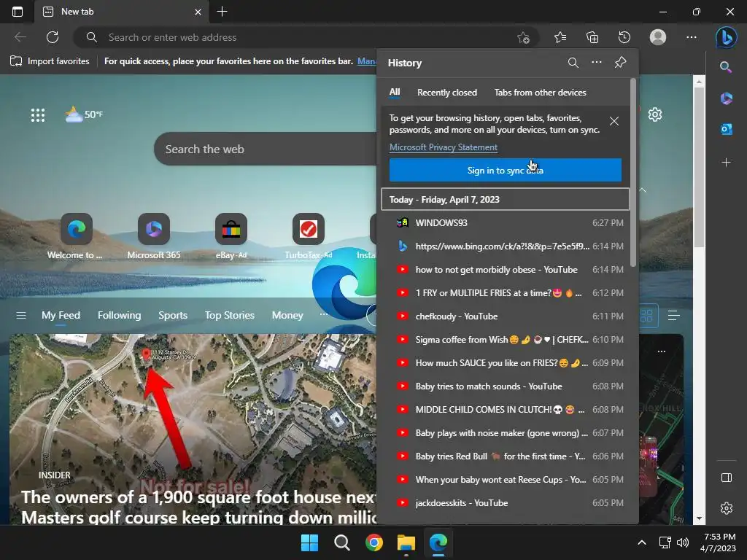Switch feed to grid layout view
The width and height of the screenshot is (747, 560).
click(x=646, y=315)
